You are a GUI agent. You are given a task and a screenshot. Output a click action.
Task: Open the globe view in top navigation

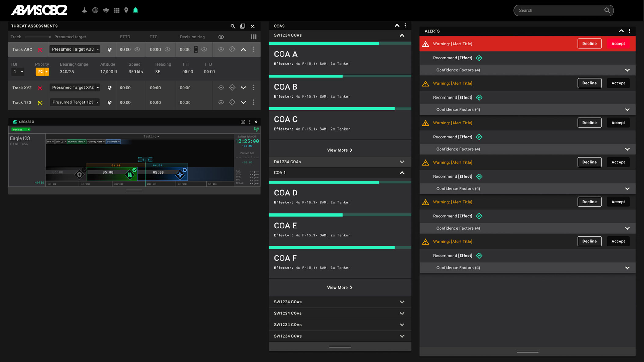click(x=95, y=10)
